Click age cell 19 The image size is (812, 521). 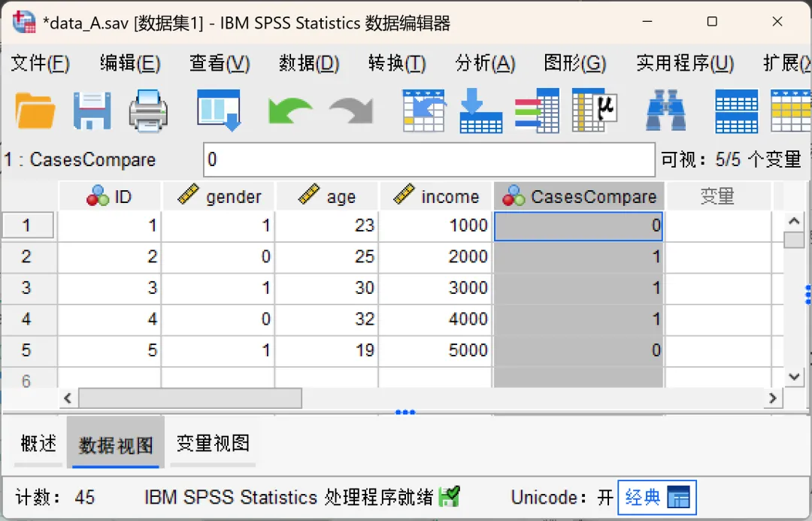pos(327,350)
